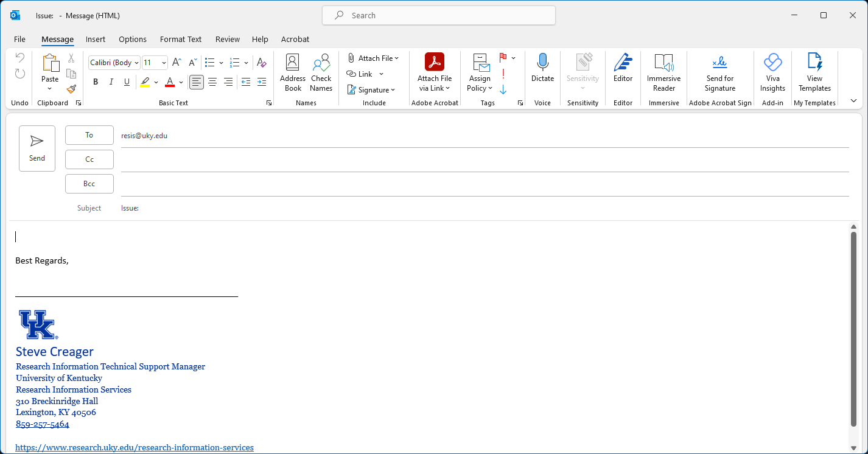Switch to the Insert tab
Screen dimensions: 868x454
point(96,40)
